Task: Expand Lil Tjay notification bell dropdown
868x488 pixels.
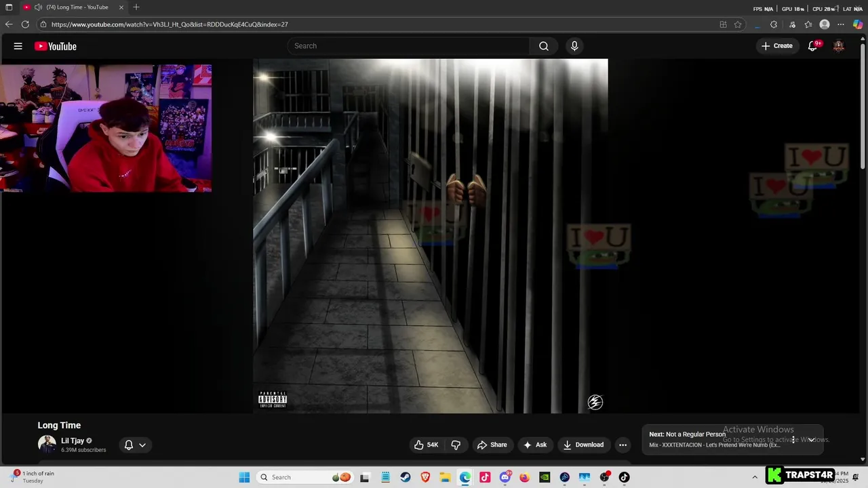Action: point(136,445)
